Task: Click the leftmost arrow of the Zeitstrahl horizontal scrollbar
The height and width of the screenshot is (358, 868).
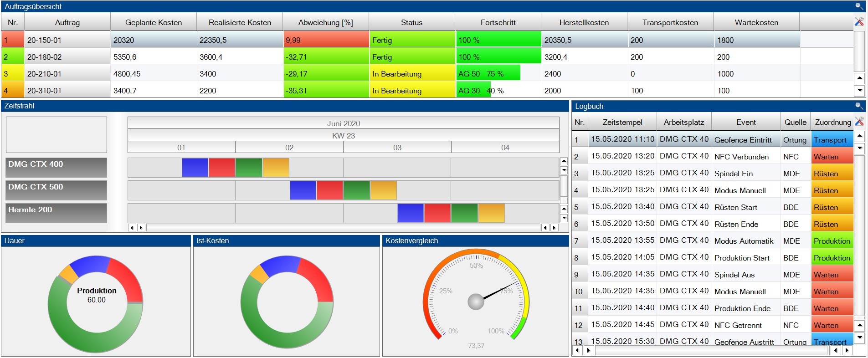Action: [132, 228]
